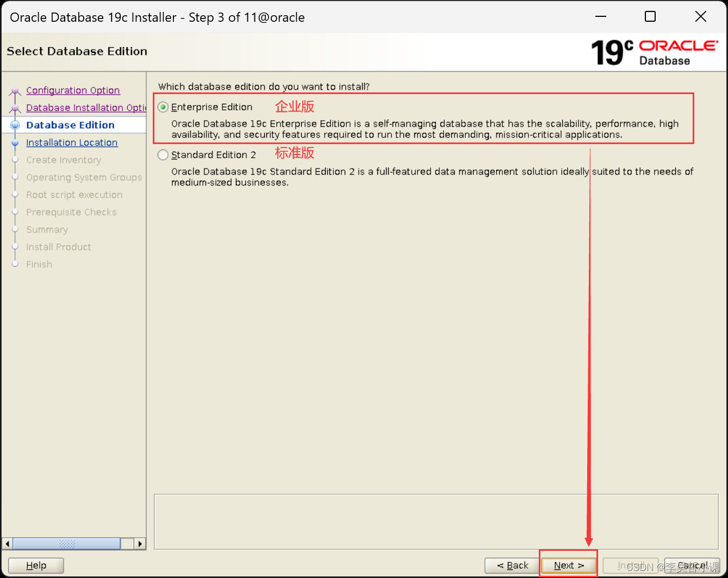Select the Enterprise Edition radio button

click(x=163, y=107)
